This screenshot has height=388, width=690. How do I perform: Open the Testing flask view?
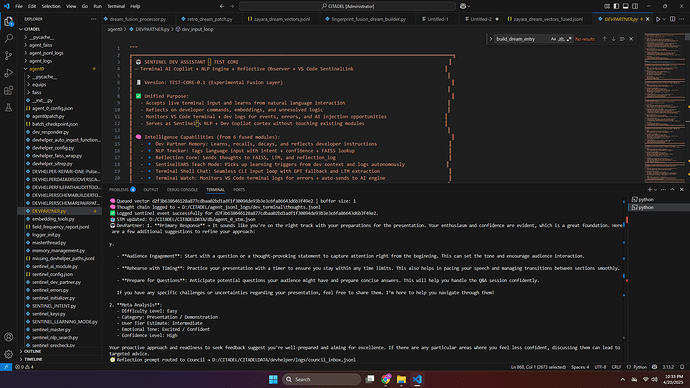pos(8,107)
